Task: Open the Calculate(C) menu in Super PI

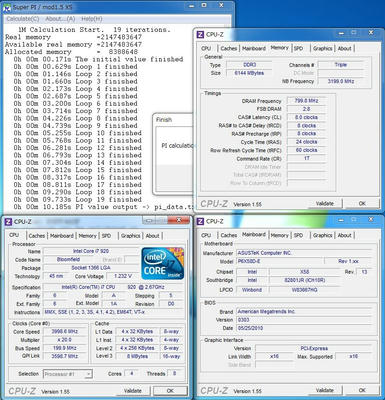Action: point(23,19)
